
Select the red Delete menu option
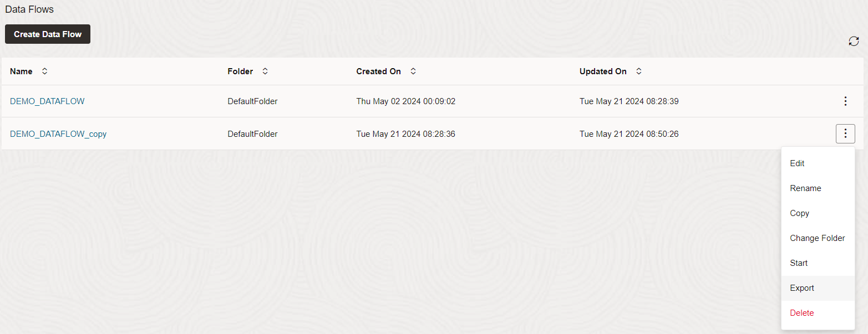coord(801,313)
